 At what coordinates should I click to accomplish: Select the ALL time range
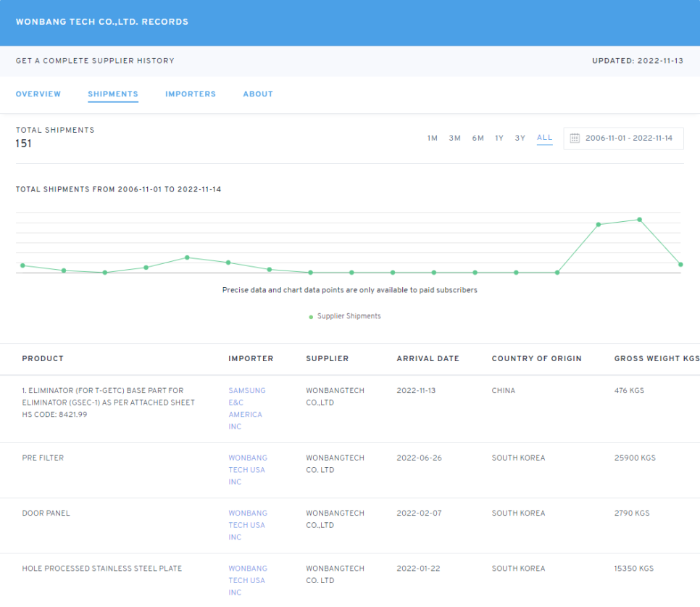pos(545,138)
